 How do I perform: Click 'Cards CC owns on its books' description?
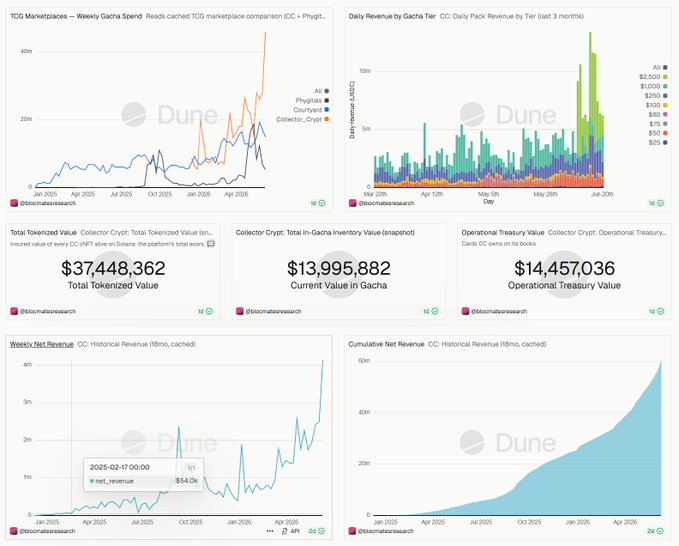pyautogui.click(x=498, y=244)
